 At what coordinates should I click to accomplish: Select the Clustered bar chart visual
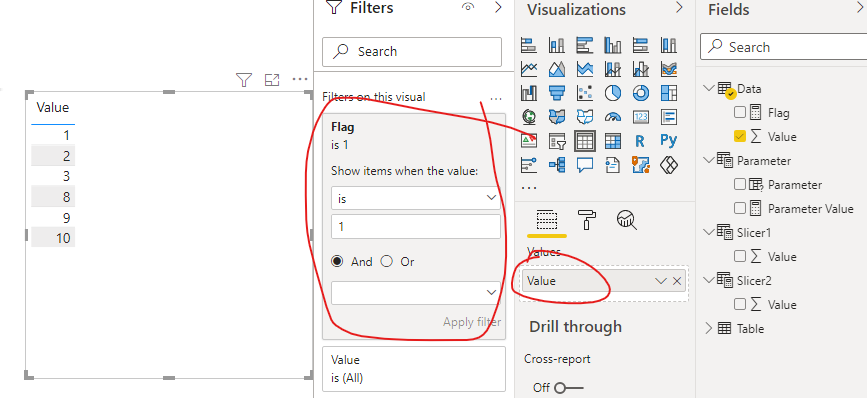tap(584, 45)
